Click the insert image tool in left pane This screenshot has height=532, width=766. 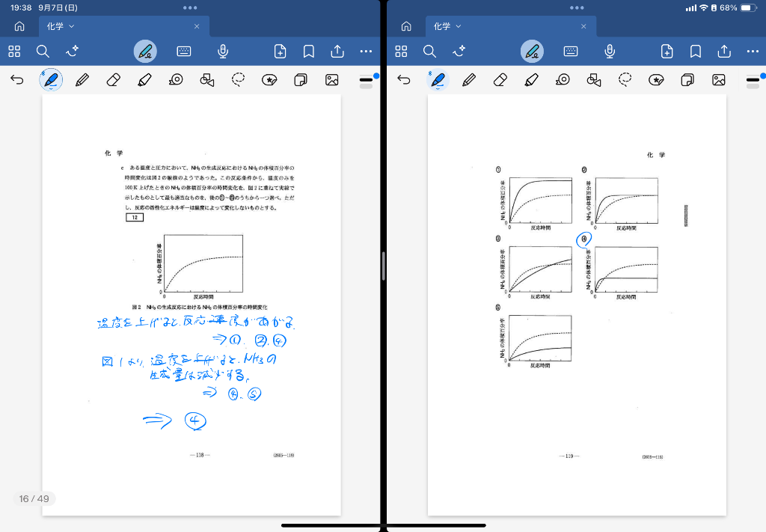[x=332, y=80]
